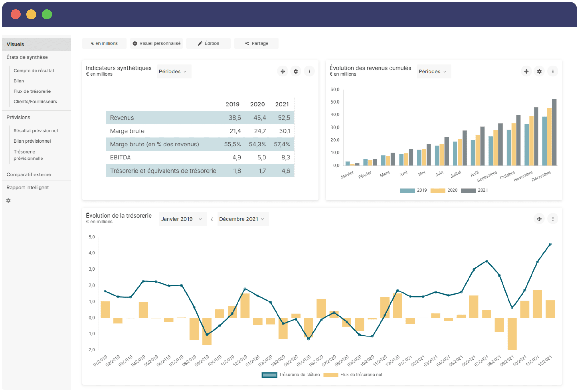Open gear settings of Indicateurs synthétiques card
This screenshot has height=392, width=579.
click(x=296, y=71)
